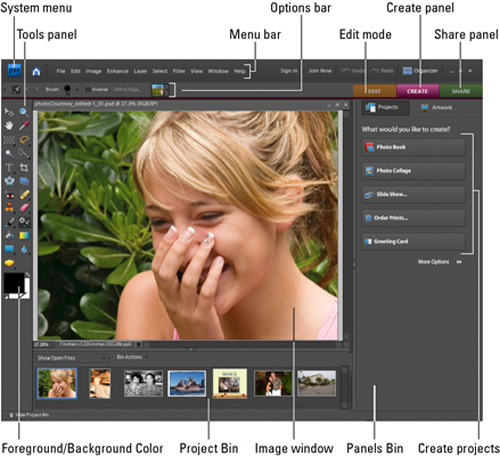Click the Greeting Card button
This screenshot has width=500, height=456.
(x=413, y=241)
